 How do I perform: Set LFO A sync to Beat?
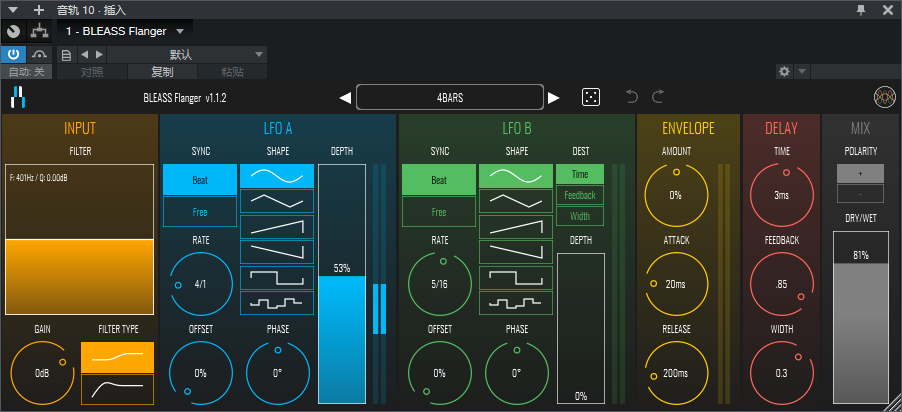point(200,180)
